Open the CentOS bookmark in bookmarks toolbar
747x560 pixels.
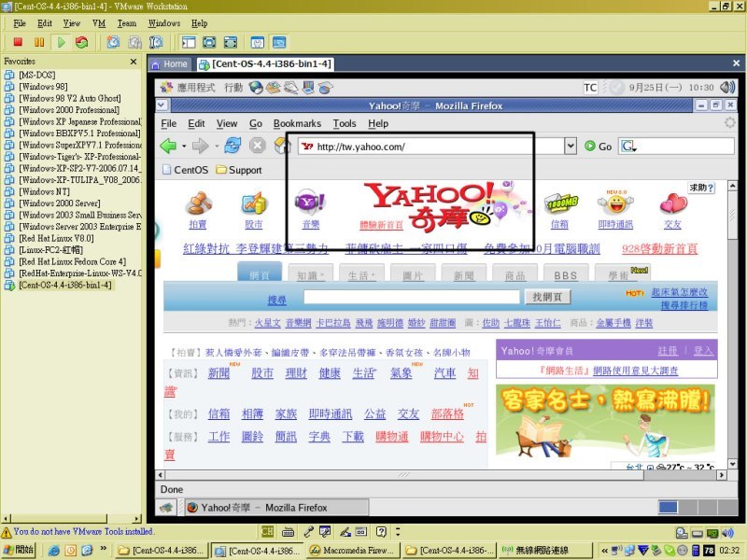(x=185, y=170)
